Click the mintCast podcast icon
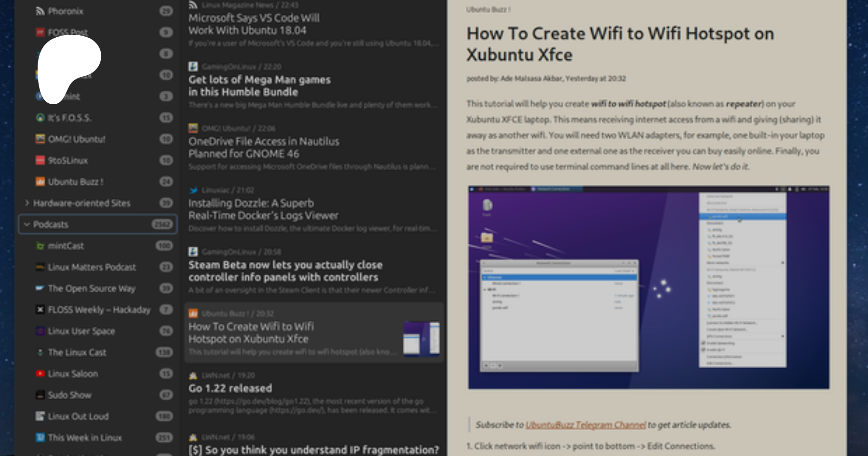 click(x=41, y=246)
